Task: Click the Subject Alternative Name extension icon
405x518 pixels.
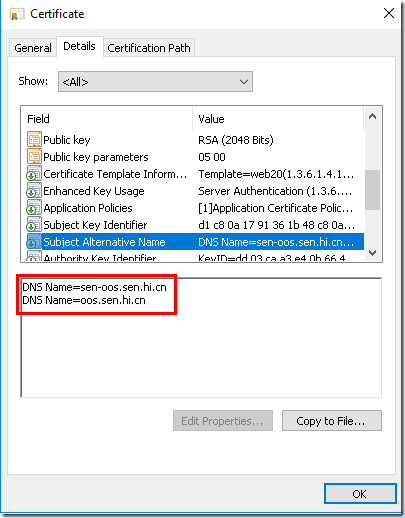Action: pyautogui.click(x=34, y=242)
